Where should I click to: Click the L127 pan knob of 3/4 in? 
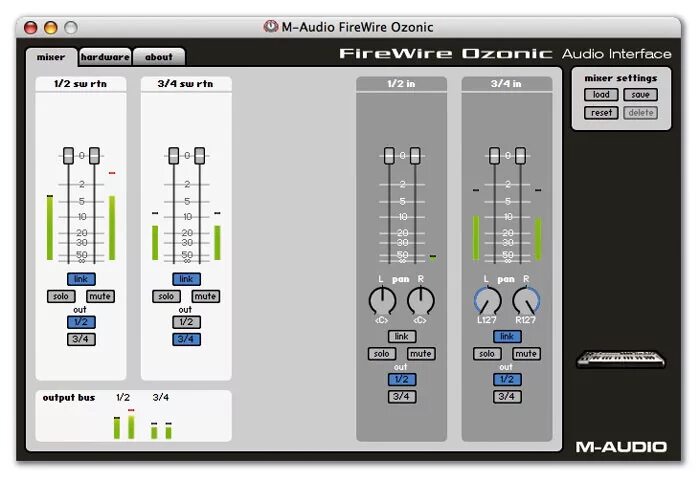pyautogui.click(x=488, y=301)
